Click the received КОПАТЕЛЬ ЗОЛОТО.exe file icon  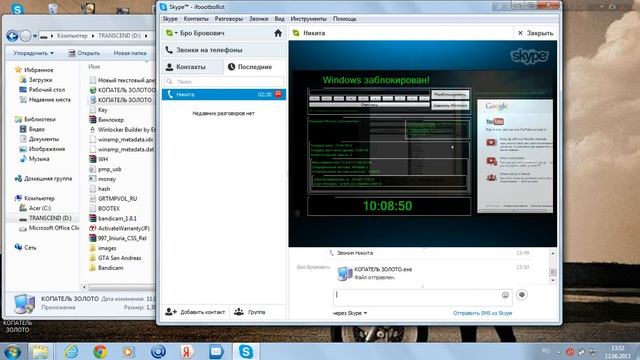coord(344,273)
